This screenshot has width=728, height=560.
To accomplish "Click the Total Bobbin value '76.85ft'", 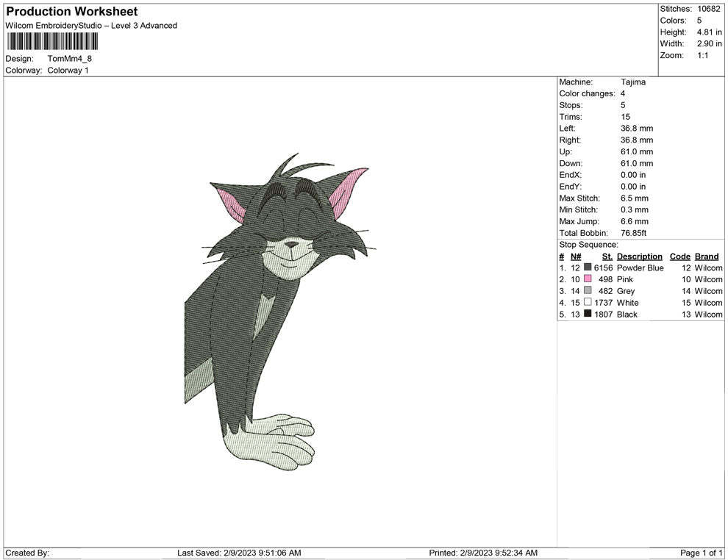I will [633, 233].
